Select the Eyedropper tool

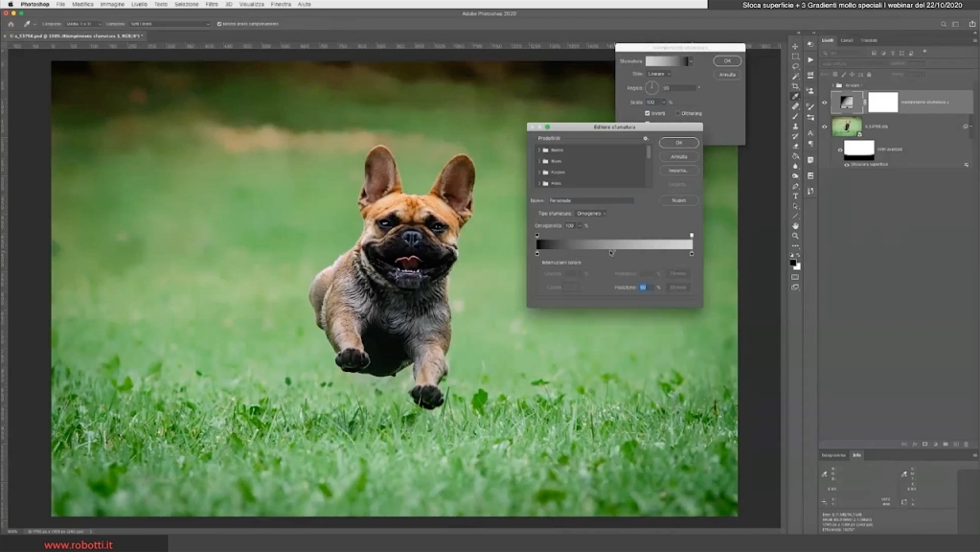(796, 98)
